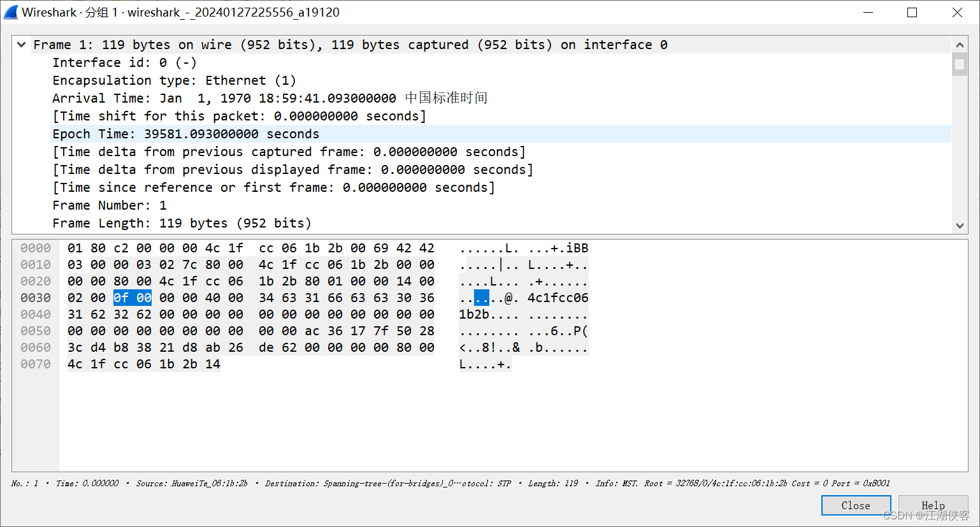Click hex offset 0020 in bytes pane
Screen dimensions: 980x527
[x=36, y=281]
